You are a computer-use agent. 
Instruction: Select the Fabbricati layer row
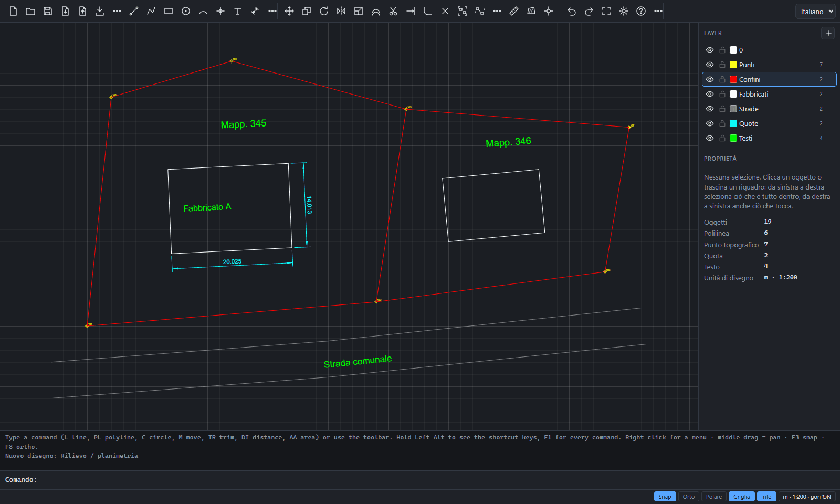click(769, 94)
